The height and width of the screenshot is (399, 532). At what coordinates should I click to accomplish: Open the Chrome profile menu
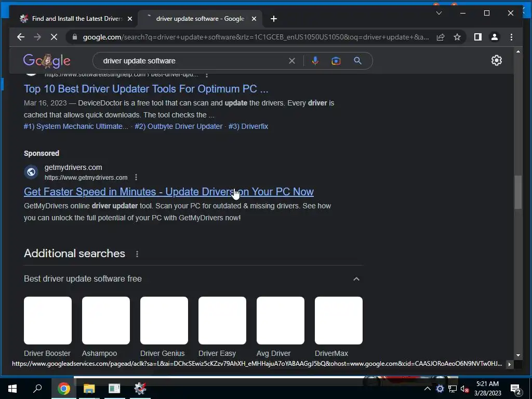[x=495, y=37]
